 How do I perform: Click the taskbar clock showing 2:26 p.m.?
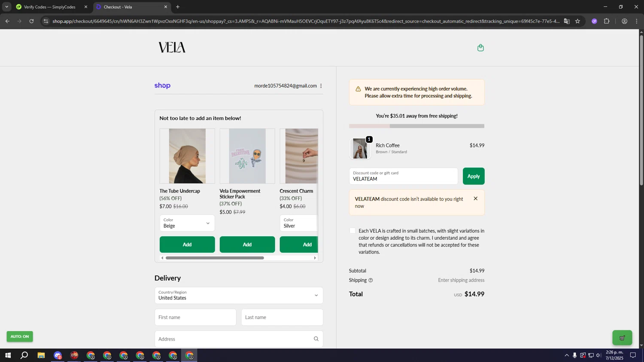(614, 355)
